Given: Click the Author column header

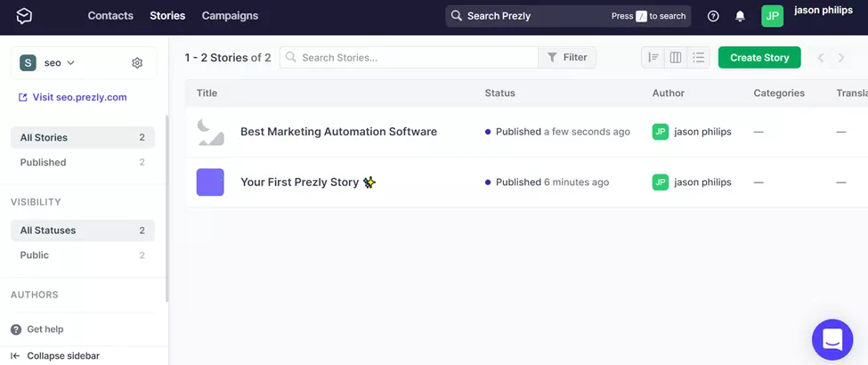Looking at the screenshot, I should pyautogui.click(x=669, y=93).
